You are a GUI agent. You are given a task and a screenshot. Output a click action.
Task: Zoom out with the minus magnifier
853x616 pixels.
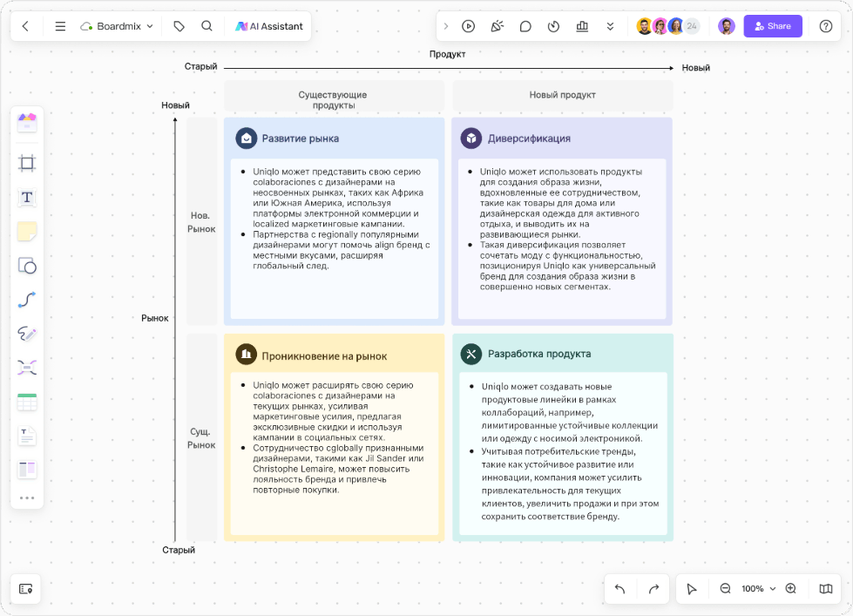tap(725, 589)
